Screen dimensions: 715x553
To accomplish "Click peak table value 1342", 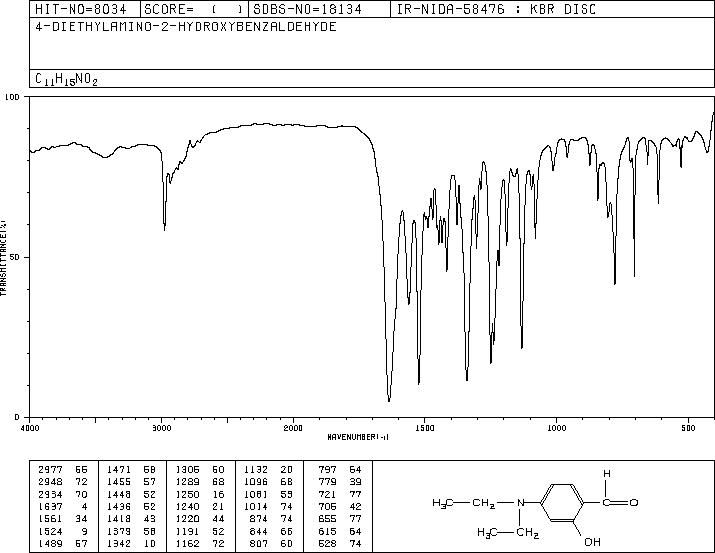I will click(x=119, y=543).
